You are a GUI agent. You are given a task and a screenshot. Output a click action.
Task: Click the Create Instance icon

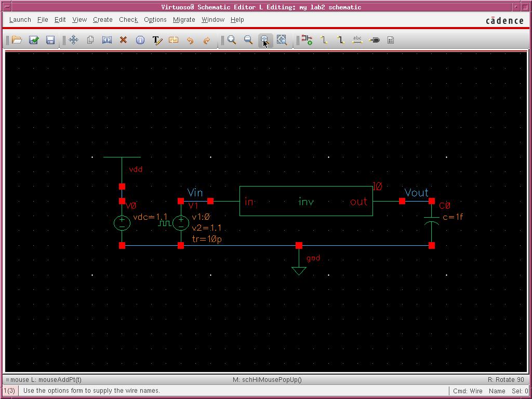(307, 40)
